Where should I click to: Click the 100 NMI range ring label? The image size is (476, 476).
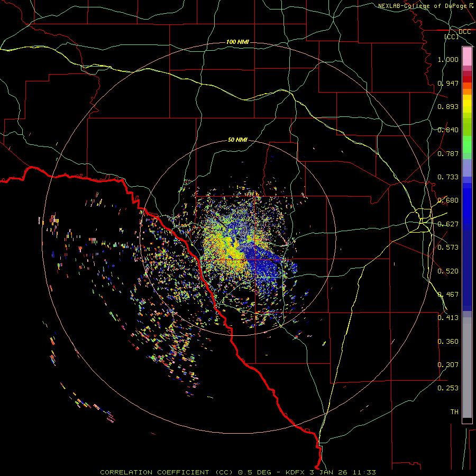(237, 42)
